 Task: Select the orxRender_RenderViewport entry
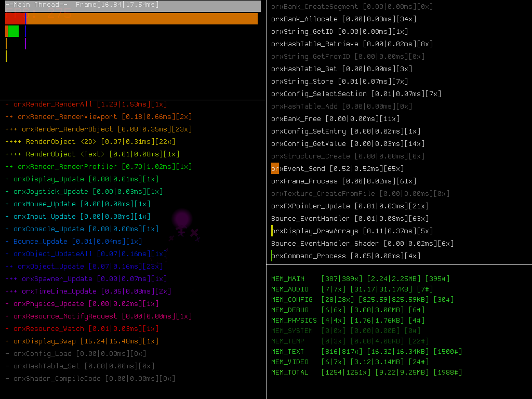[x=99, y=117]
